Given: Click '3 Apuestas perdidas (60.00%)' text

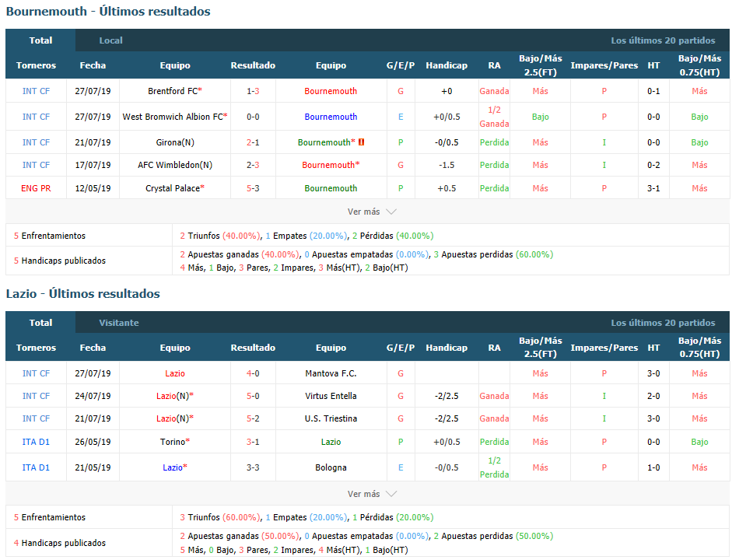Looking at the screenshot, I should [x=493, y=254].
